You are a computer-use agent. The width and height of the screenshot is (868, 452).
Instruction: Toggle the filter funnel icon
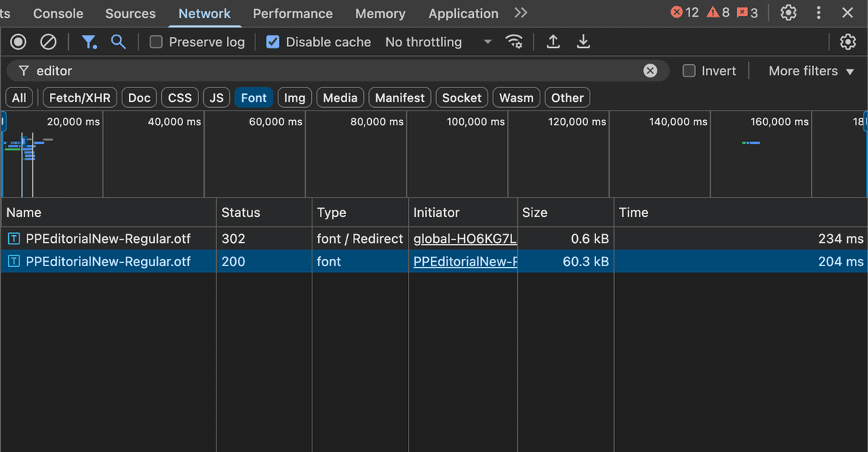[x=89, y=42]
